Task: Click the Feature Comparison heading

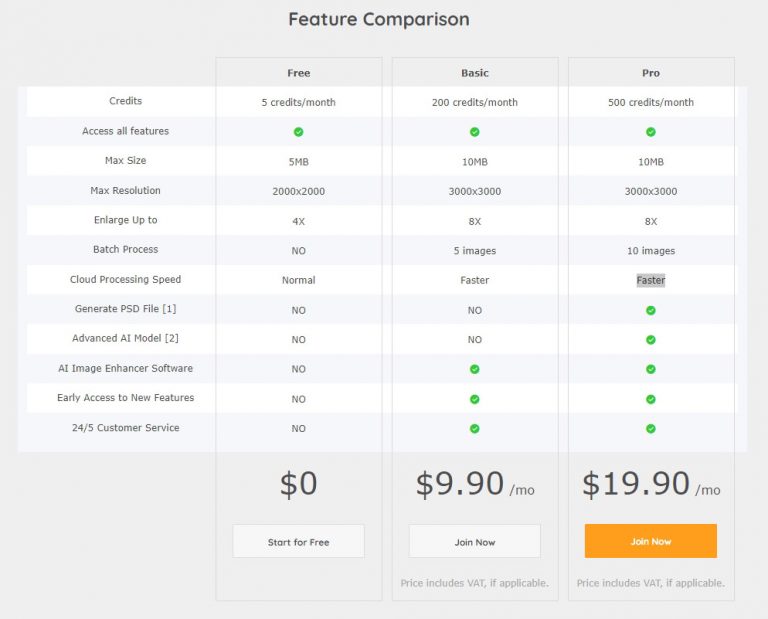Action: click(378, 19)
